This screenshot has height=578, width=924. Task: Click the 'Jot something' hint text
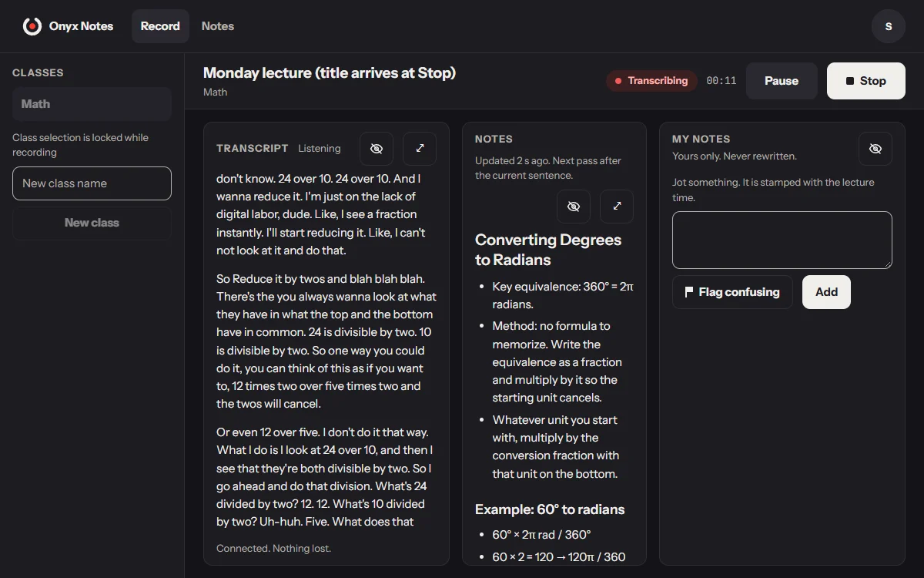point(773,190)
